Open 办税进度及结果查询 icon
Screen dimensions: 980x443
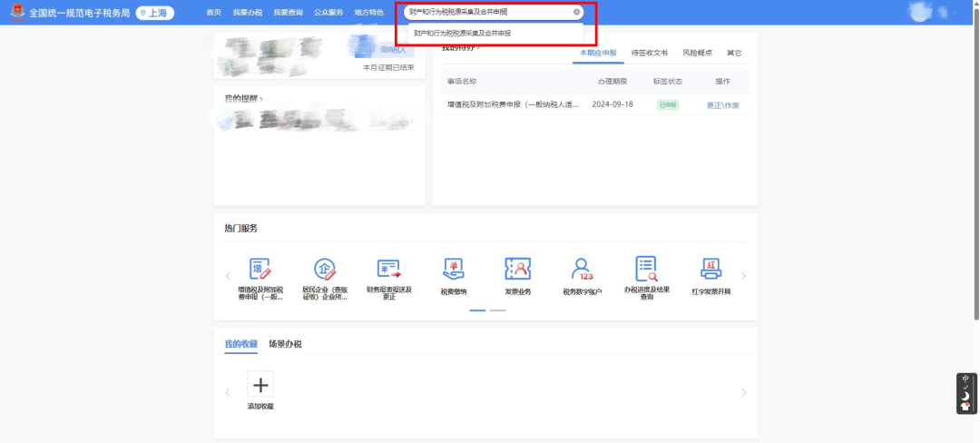point(646,270)
